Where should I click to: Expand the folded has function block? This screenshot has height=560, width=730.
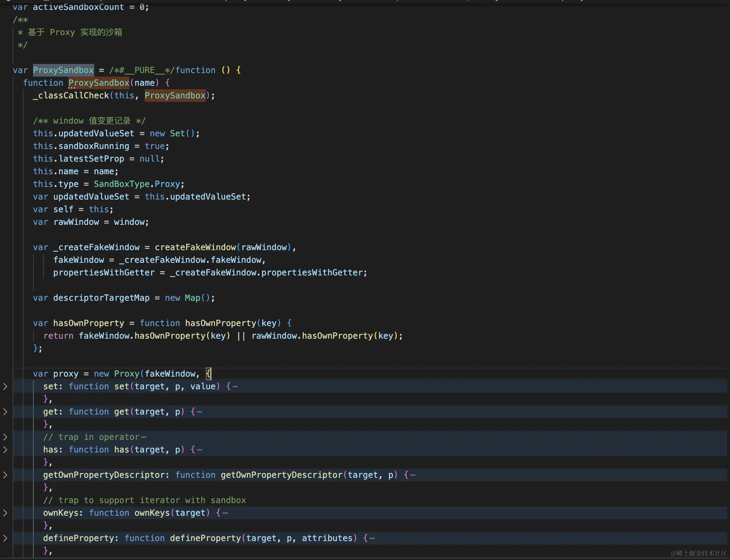[5, 450]
